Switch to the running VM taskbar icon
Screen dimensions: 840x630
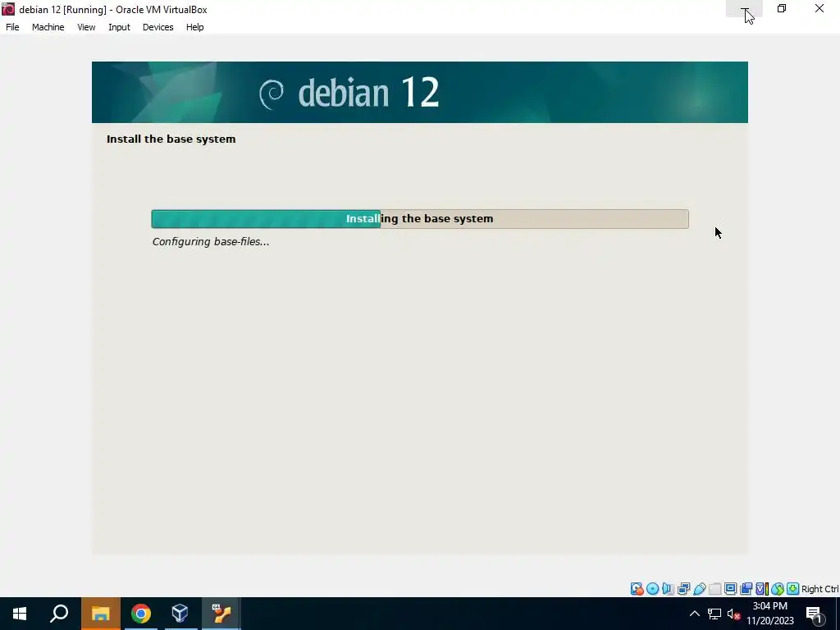tap(221, 614)
